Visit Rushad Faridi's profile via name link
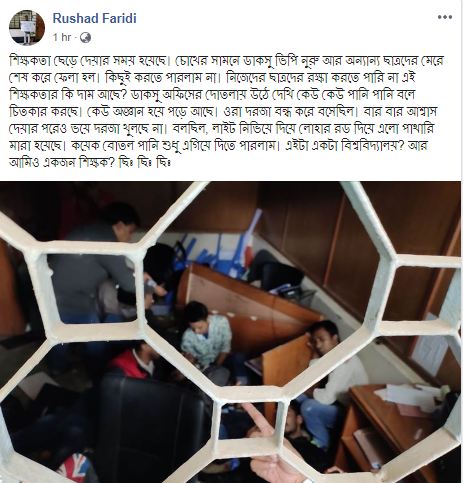 click(95, 18)
